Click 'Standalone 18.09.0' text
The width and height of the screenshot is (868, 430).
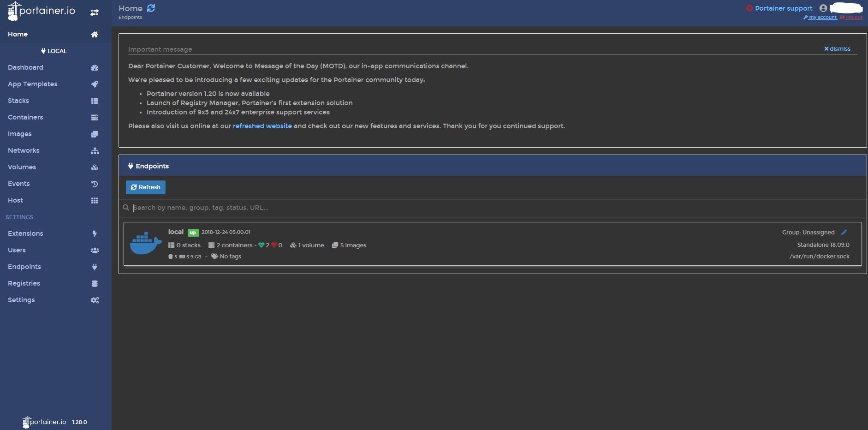click(823, 245)
